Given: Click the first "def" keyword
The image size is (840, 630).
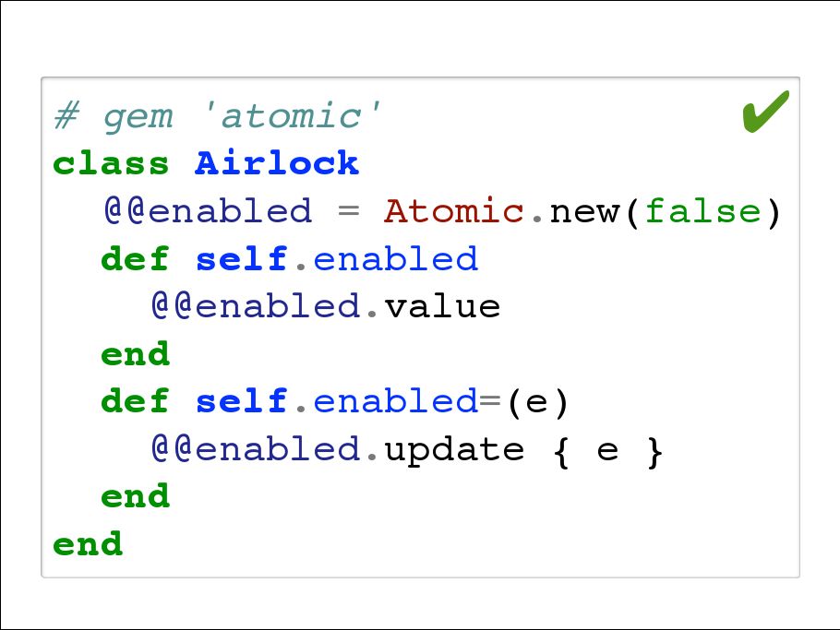Looking at the screenshot, I should 135,259.
